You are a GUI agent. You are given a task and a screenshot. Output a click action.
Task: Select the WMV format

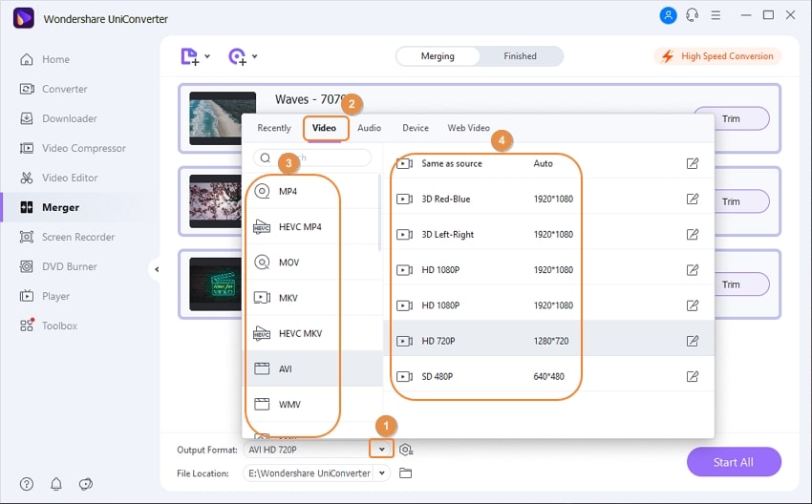(312, 404)
